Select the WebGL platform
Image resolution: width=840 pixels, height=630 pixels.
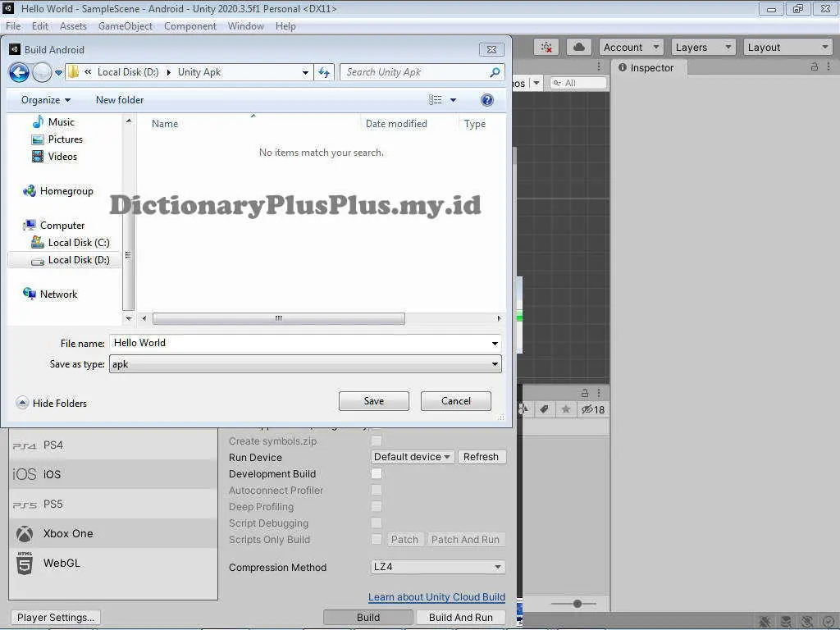(x=113, y=563)
